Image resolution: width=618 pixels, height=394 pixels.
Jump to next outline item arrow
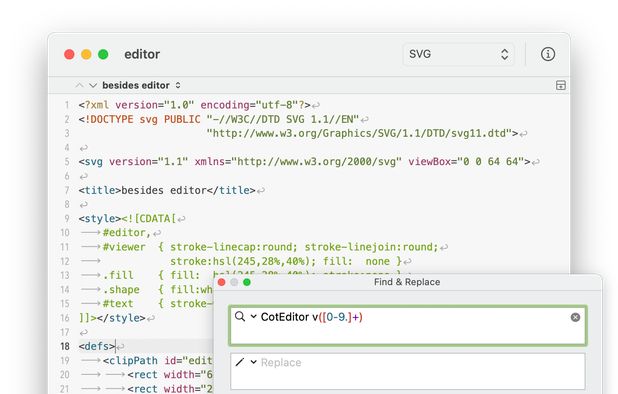click(93, 85)
